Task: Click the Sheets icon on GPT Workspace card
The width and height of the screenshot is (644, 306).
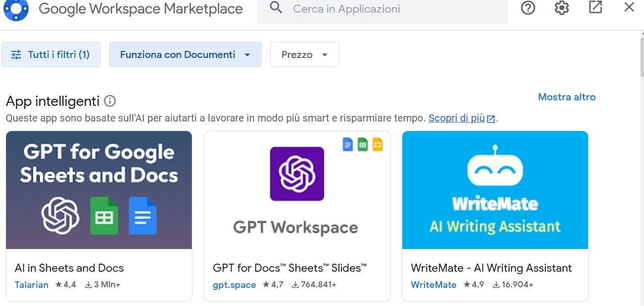Action: (363, 145)
